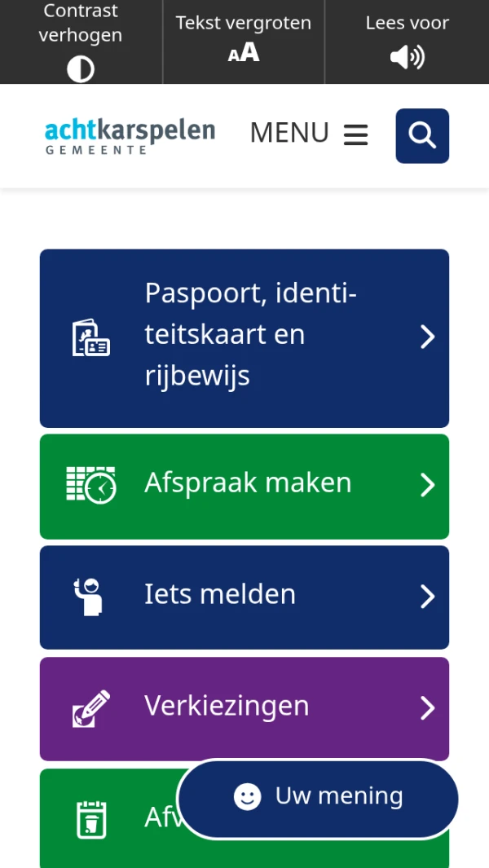Open the search magnifier button
Screen dimensions: 489x868
coord(422,135)
